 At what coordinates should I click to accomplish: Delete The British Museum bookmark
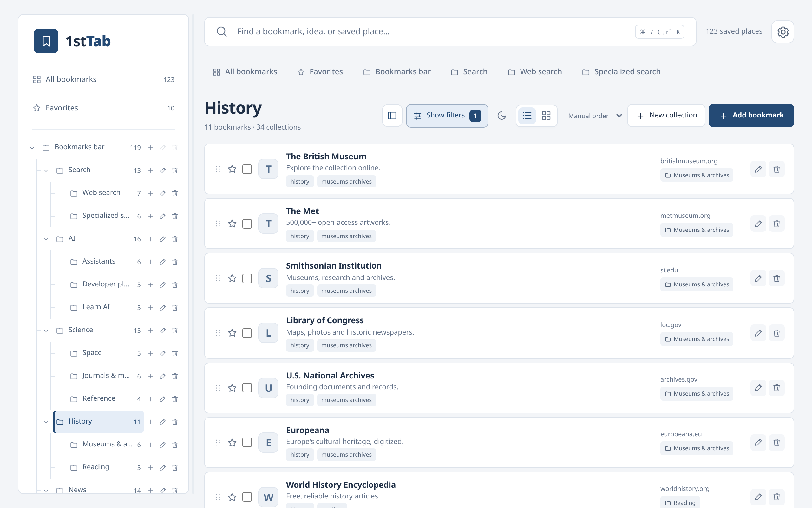pyautogui.click(x=776, y=169)
